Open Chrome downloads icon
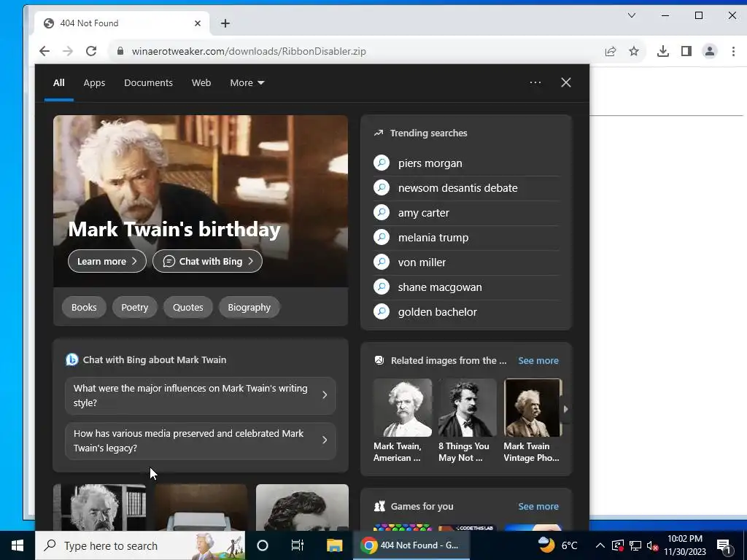This screenshot has height=560, width=747. click(662, 51)
